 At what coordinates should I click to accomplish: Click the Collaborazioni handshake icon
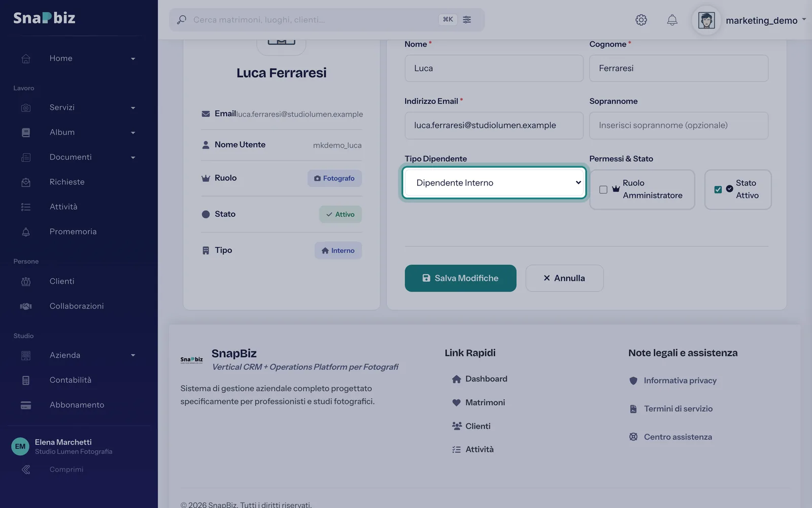26,306
